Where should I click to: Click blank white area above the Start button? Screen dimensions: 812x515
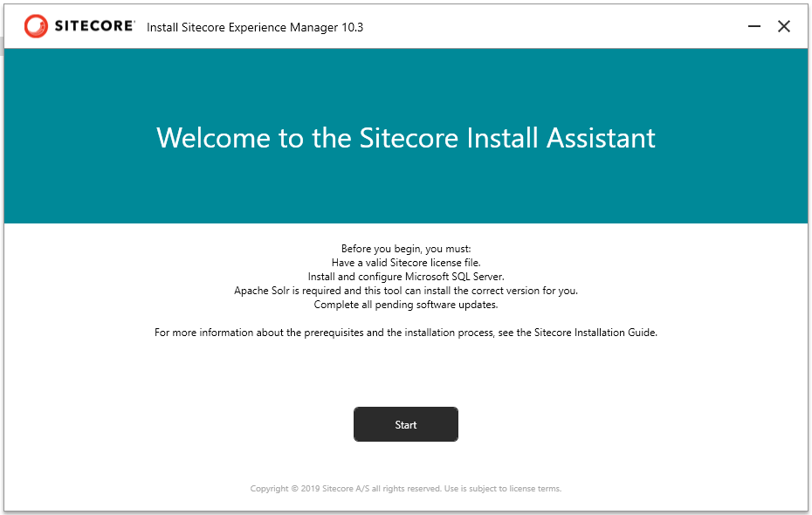[405, 375]
